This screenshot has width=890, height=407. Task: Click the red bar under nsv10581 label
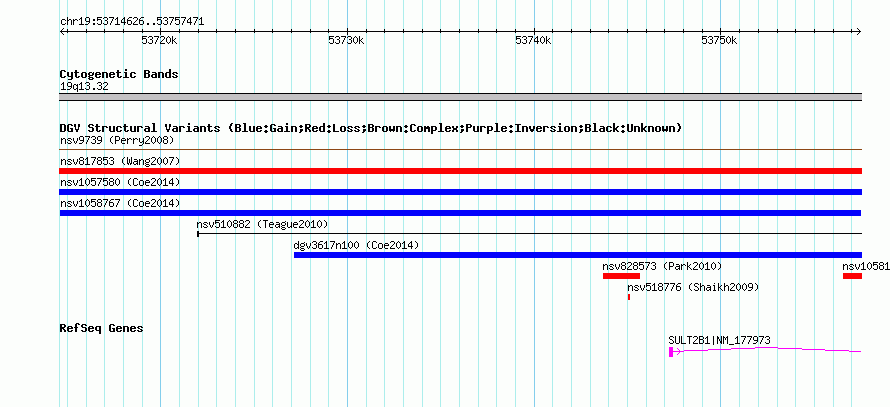[853, 276]
